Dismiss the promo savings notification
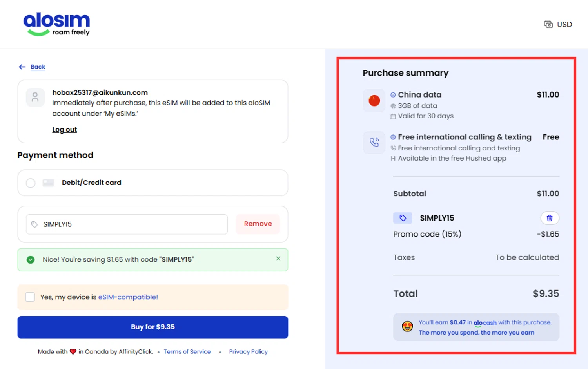Screen dimensions: 588x369 (278, 259)
